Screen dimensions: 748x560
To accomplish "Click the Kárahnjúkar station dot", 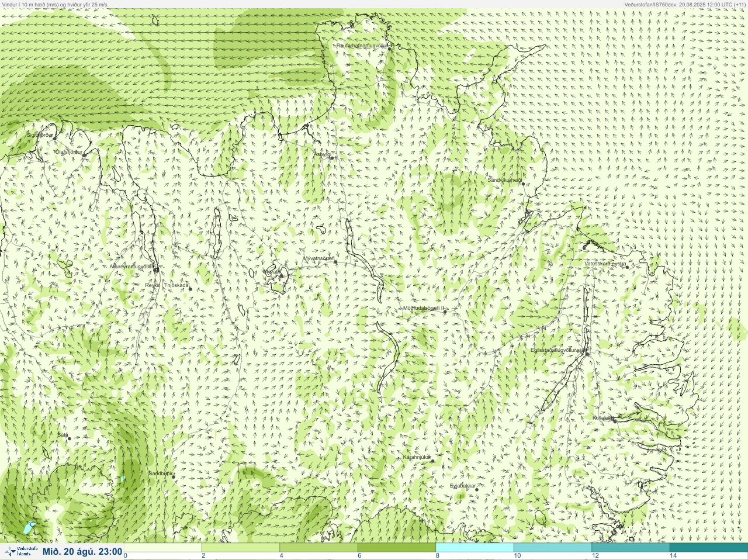I will (432, 461).
